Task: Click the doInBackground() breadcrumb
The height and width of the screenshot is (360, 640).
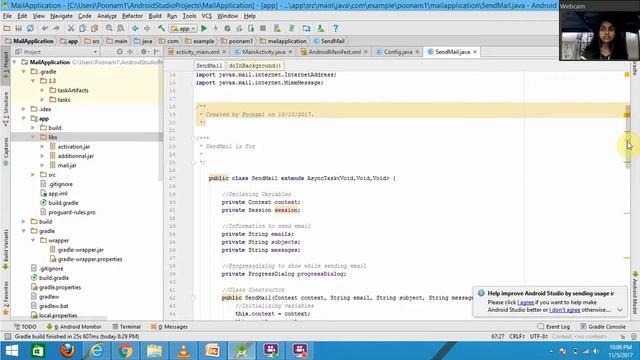Action: click(x=255, y=65)
